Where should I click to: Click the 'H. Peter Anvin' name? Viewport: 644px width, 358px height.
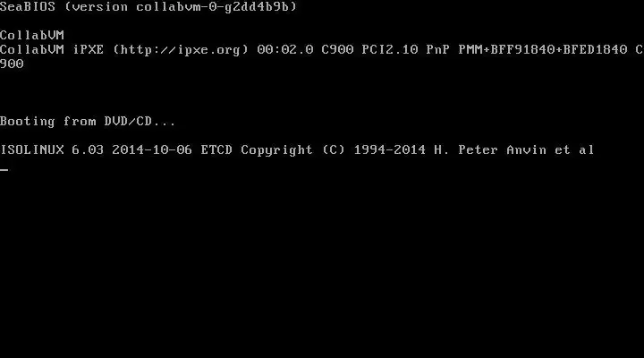tap(490, 150)
